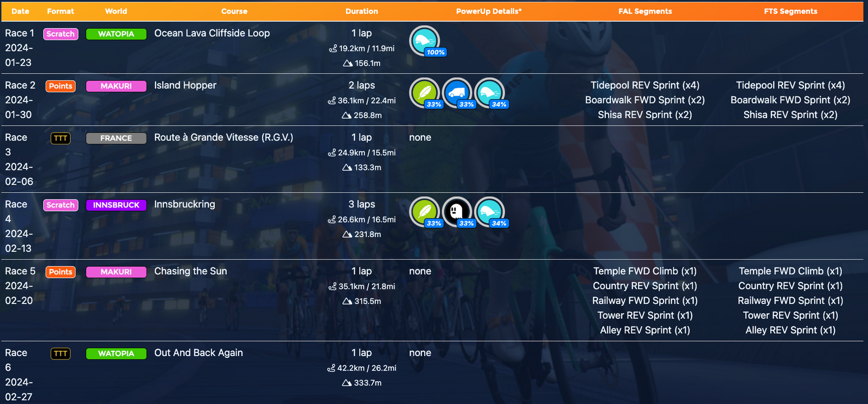This screenshot has height=404, width=868.
Task: Click the INNSBRUCK world badge
Action: pyautogui.click(x=116, y=205)
